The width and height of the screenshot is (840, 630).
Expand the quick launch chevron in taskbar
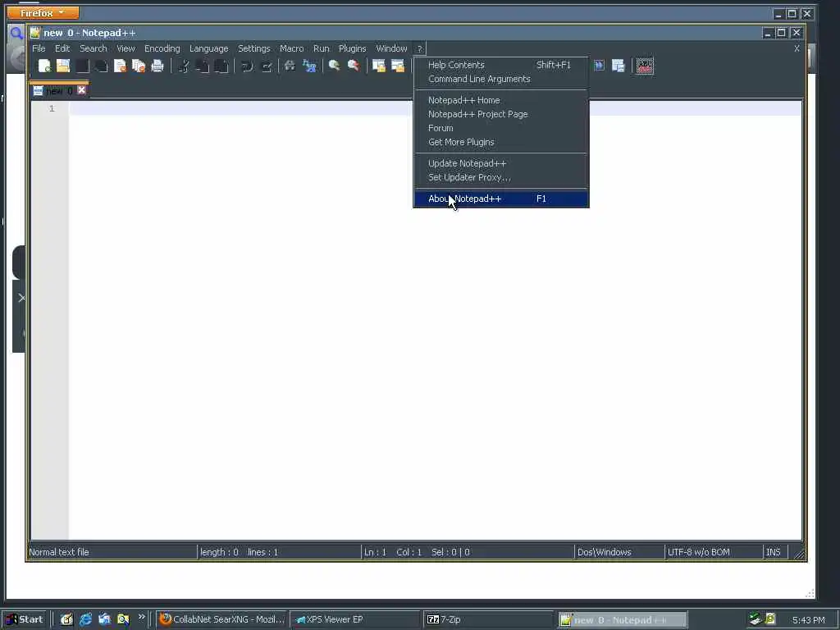pyautogui.click(x=141, y=617)
